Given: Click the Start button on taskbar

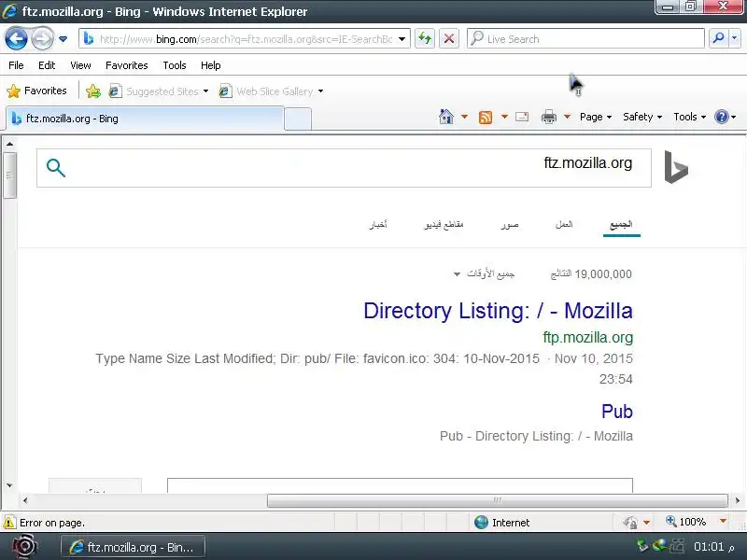Looking at the screenshot, I should tap(24, 547).
